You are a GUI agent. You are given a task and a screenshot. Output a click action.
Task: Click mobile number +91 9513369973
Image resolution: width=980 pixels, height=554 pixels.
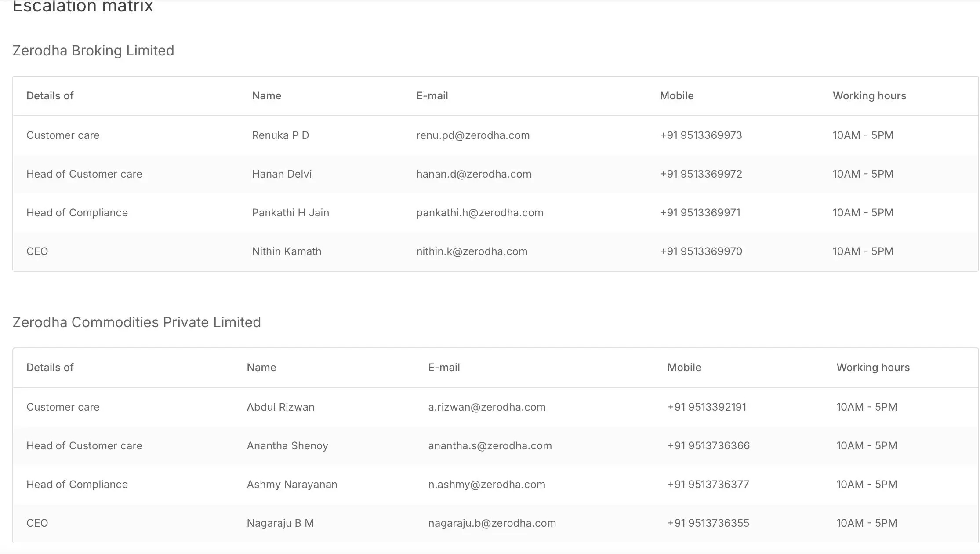tap(701, 135)
